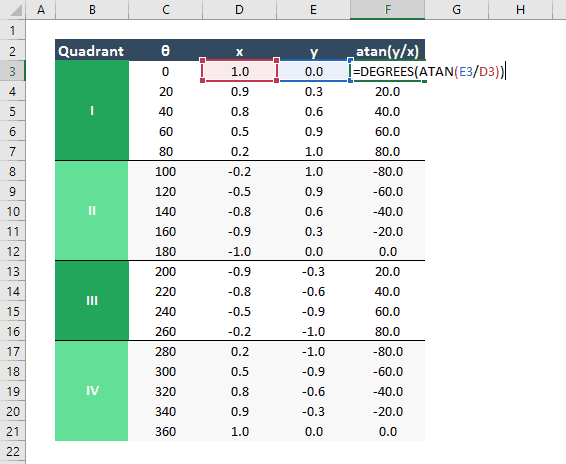Select column H header
Image resolution: width=566 pixels, height=464 pixels.
[520, 9]
